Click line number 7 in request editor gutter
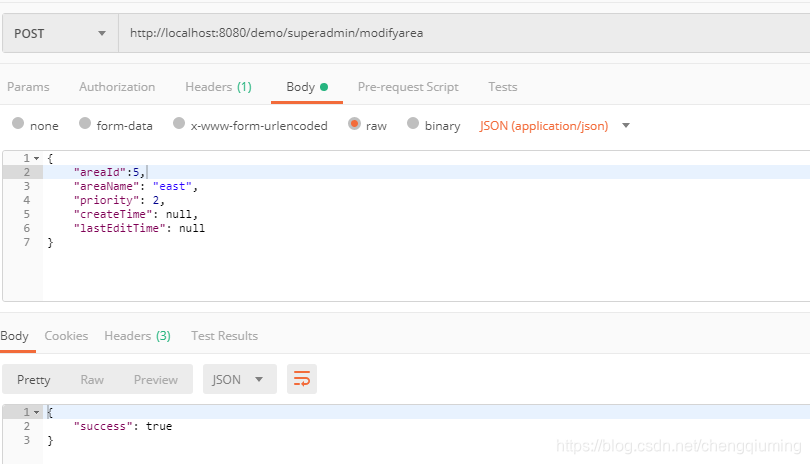This screenshot has width=810, height=464. 26,242
